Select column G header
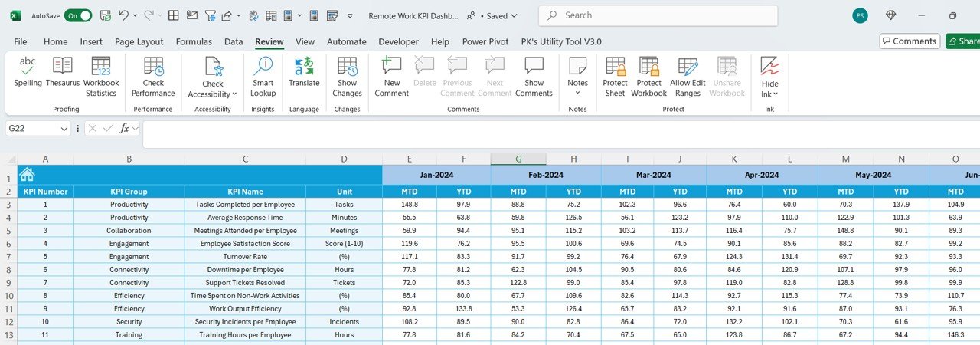 point(518,159)
